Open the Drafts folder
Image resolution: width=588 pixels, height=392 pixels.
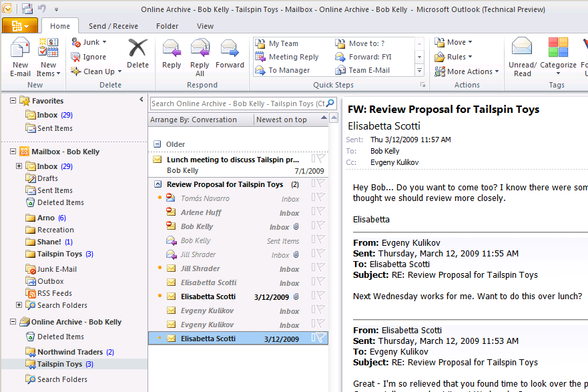(41, 178)
